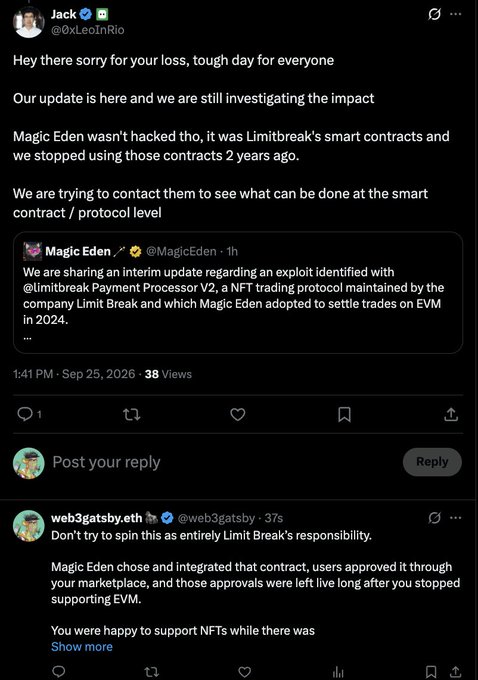The image size is (478, 680).
Task: Bookmark Jack's post
Action: tap(344, 415)
